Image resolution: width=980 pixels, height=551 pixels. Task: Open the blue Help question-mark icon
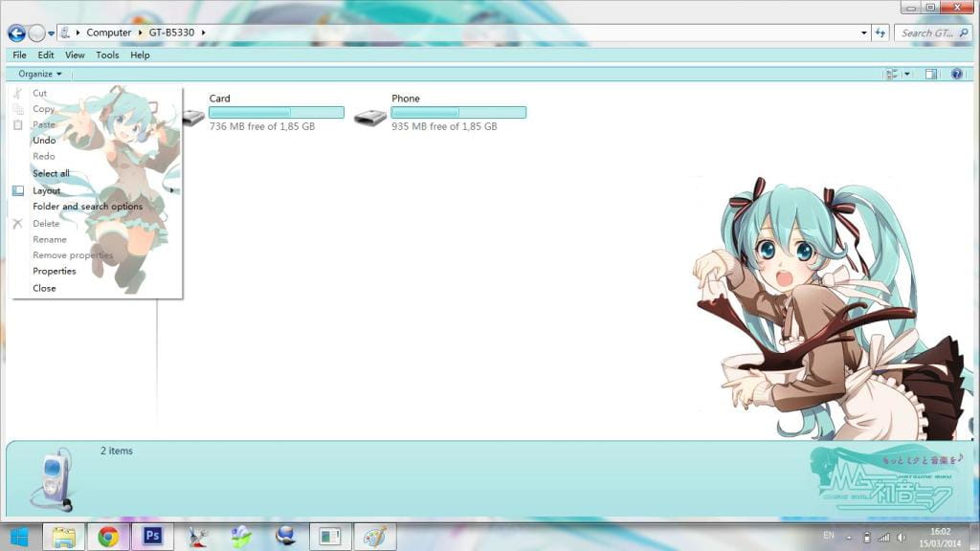957,74
